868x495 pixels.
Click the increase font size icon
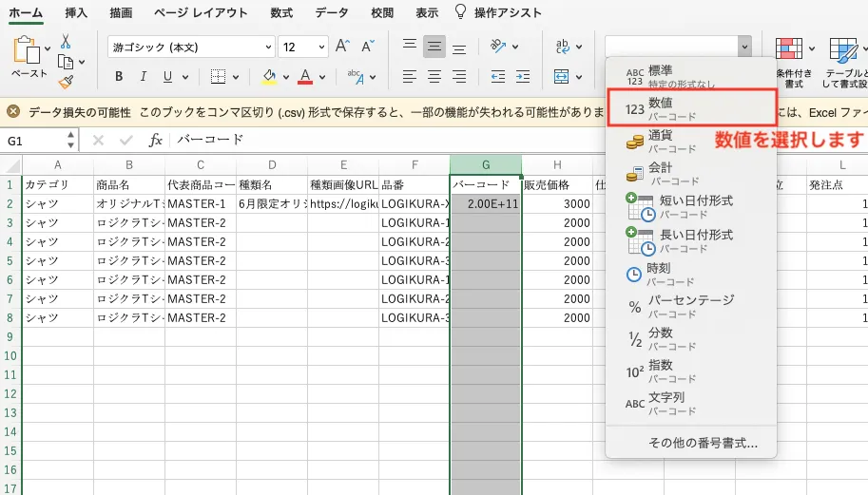343,46
